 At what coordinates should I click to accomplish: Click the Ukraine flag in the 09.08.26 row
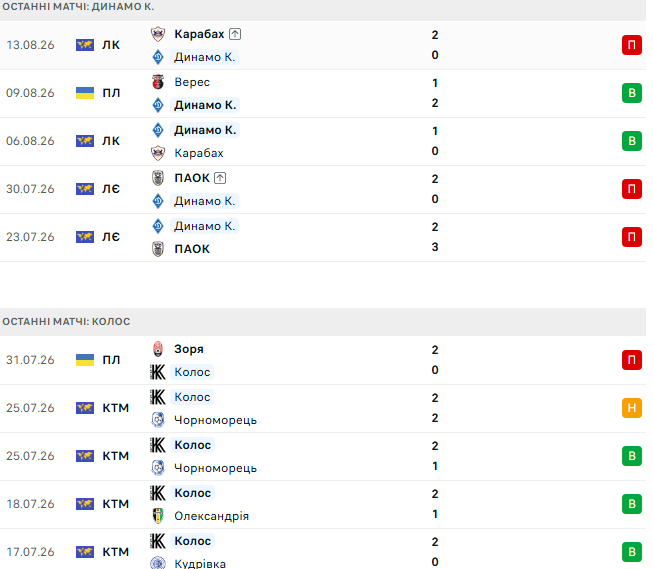[x=85, y=93]
